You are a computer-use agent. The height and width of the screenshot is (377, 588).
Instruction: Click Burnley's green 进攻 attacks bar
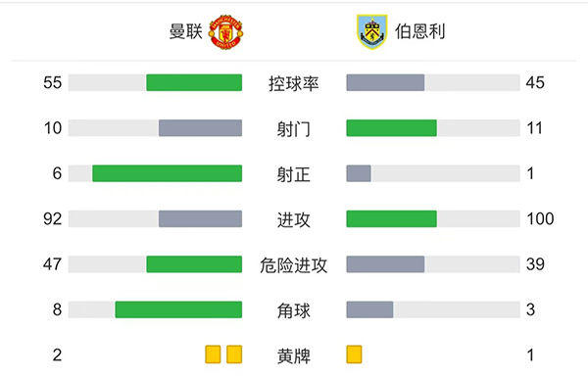391,218
